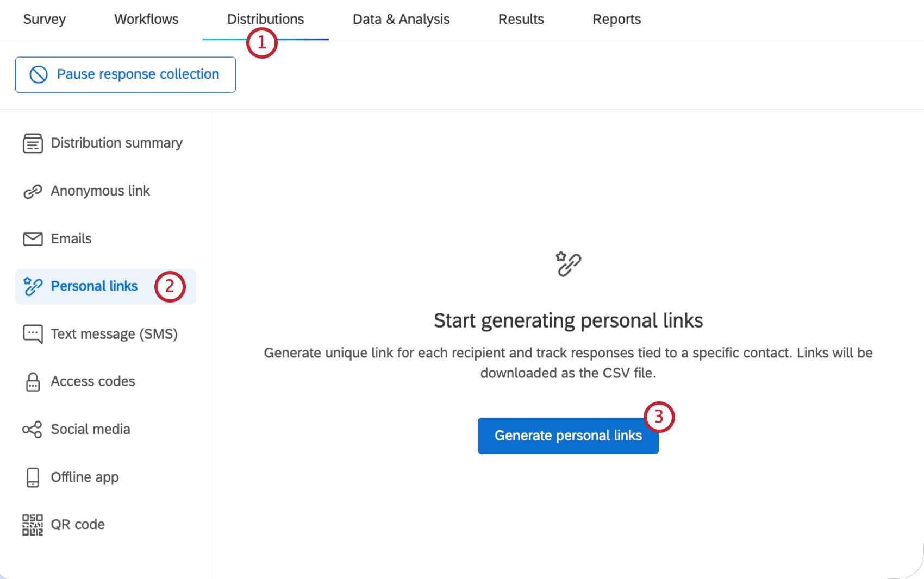Pause response collection

pos(126,74)
